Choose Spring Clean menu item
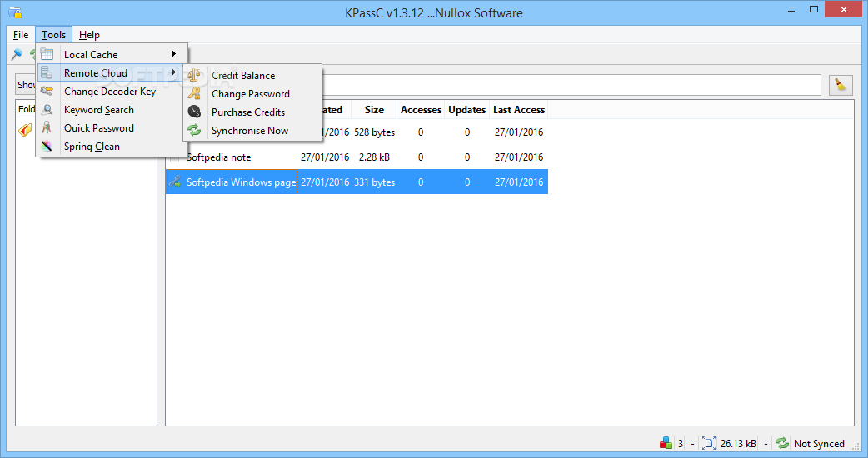The image size is (868, 458). click(x=112, y=146)
